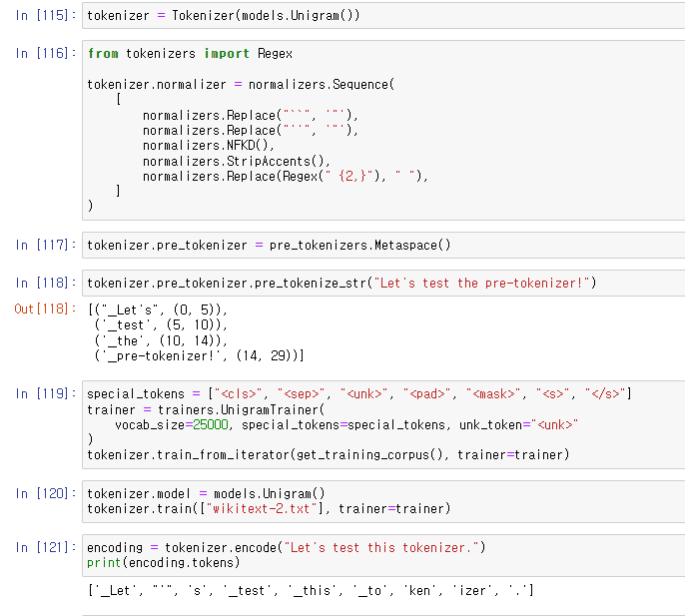Click the In [116] normalizer code cell
Image resolution: width=685 pixels, height=616 pixels.
[383, 130]
